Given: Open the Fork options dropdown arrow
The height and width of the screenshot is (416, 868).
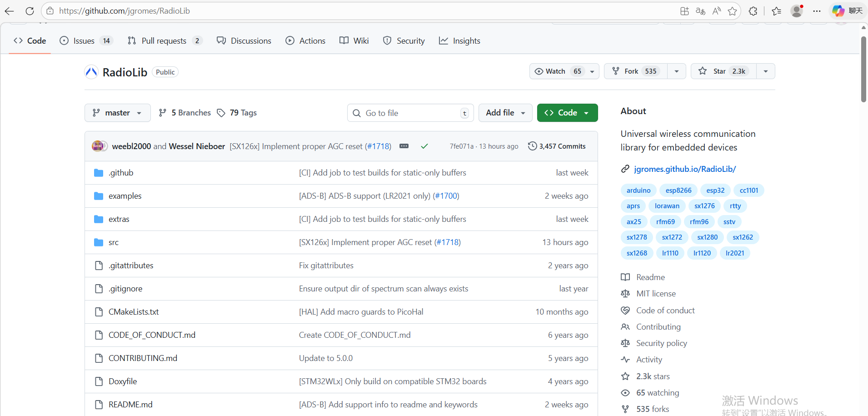Looking at the screenshot, I should coord(677,71).
